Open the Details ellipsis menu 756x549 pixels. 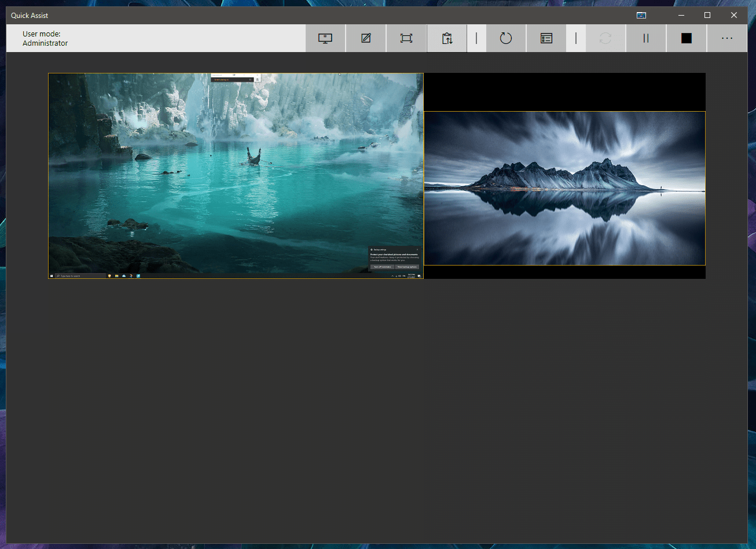pos(727,38)
